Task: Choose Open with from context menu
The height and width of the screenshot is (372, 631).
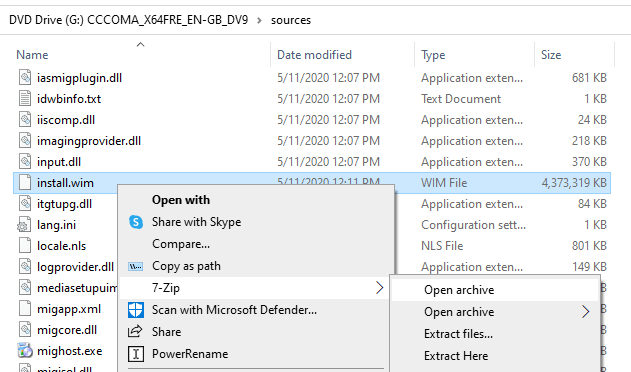Action: [181, 200]
